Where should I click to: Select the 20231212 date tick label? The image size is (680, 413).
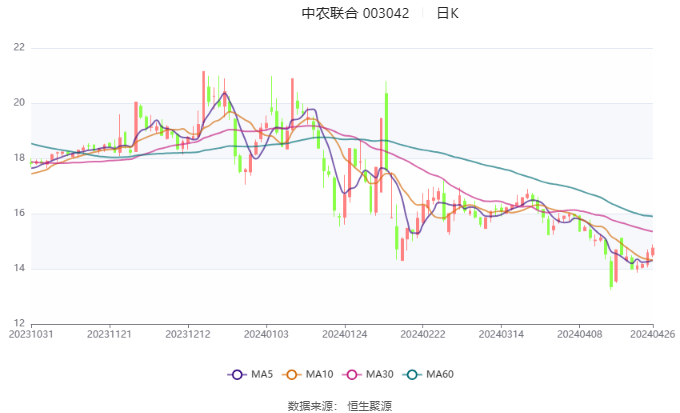187,332
